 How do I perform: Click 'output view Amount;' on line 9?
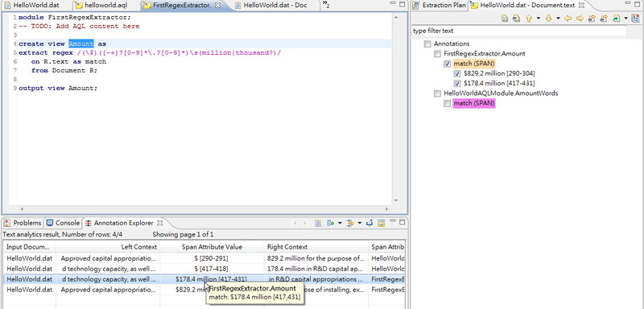58,88
